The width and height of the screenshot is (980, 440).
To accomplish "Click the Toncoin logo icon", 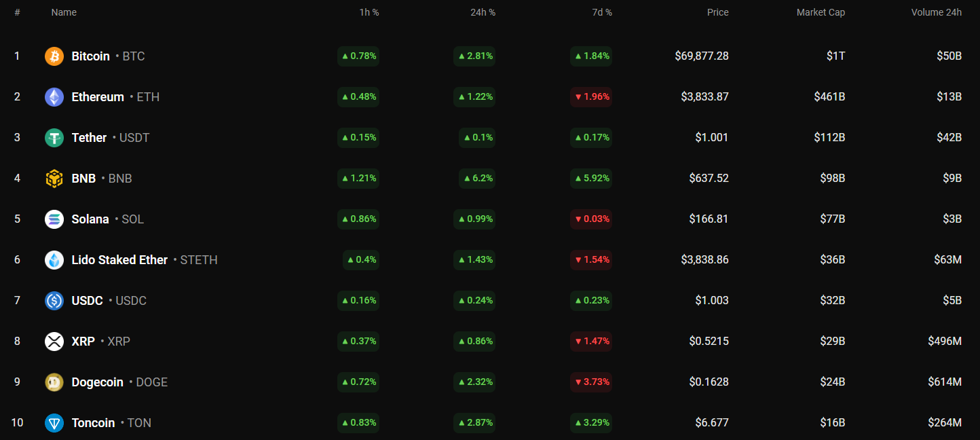I will 54,423.
